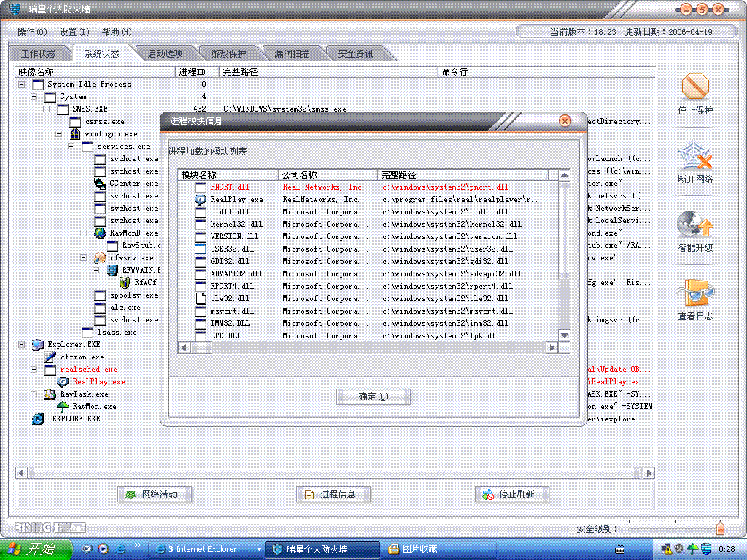Collapse the System tree node
The width and height of the screenshot is (747, 560).
(34, 96)
